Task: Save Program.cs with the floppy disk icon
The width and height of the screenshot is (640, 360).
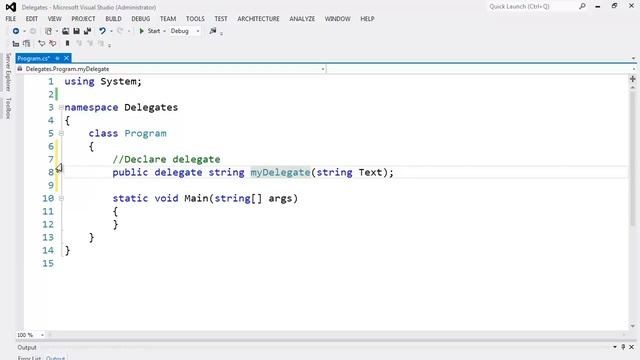Action: pos(76,31)
